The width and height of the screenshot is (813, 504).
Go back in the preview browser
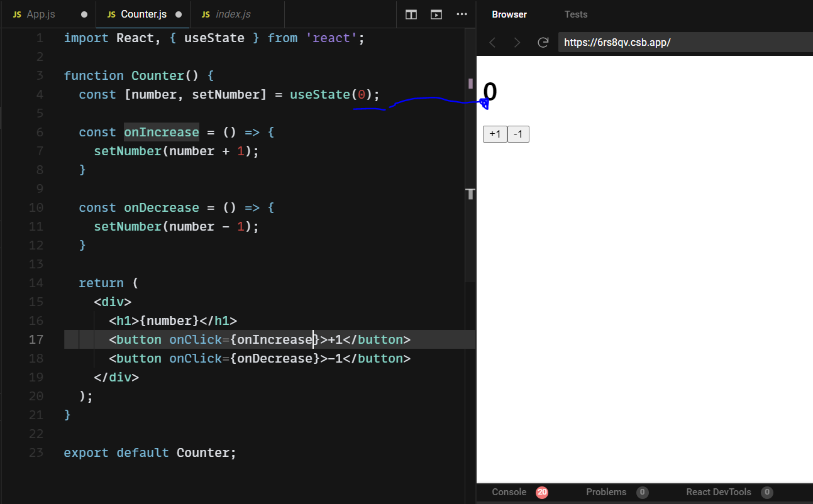point(493,42)
